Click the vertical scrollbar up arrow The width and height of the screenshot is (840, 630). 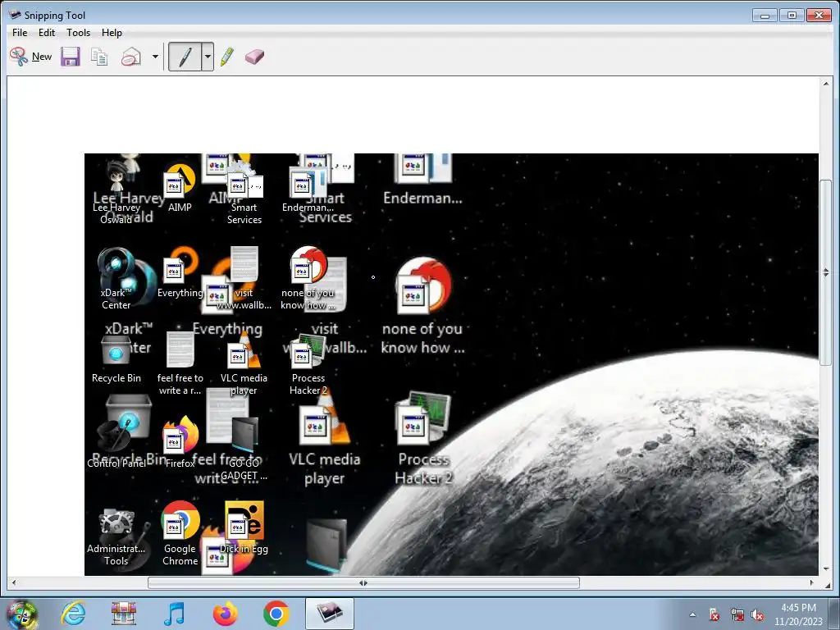click(825, 84)
